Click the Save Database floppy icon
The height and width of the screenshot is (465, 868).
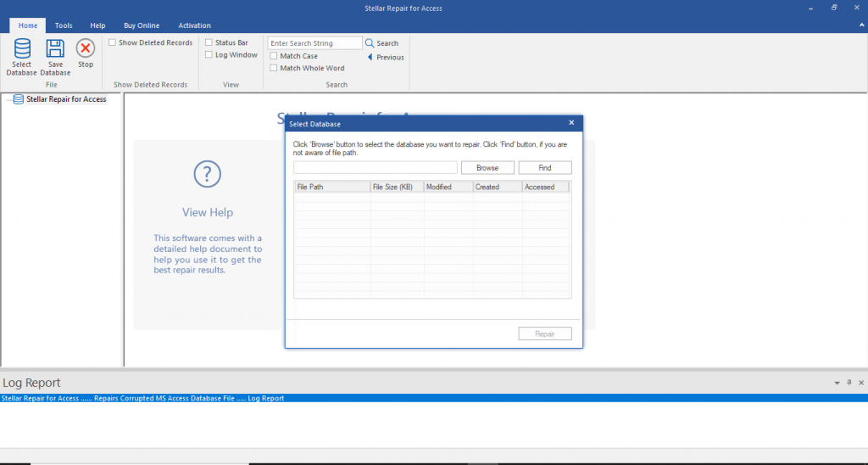pos(55,48)
